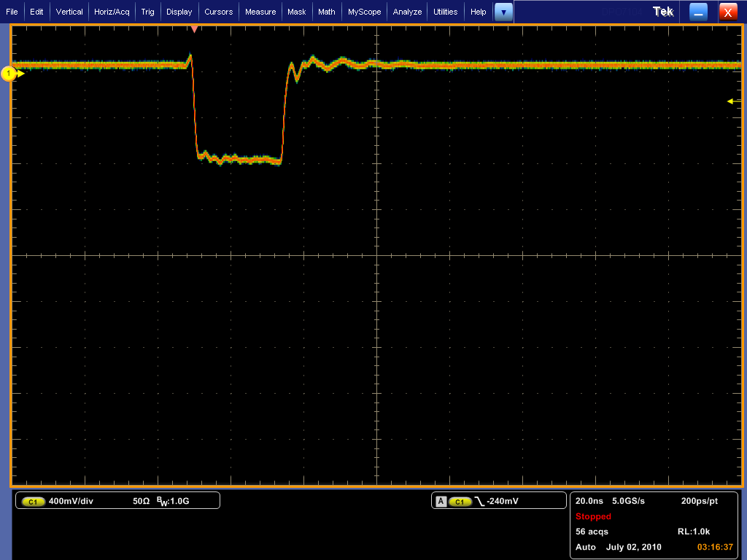Screen dimensions: 747x560
Task: Select the yellow trigger level arrow
Action: coord(732,101)
